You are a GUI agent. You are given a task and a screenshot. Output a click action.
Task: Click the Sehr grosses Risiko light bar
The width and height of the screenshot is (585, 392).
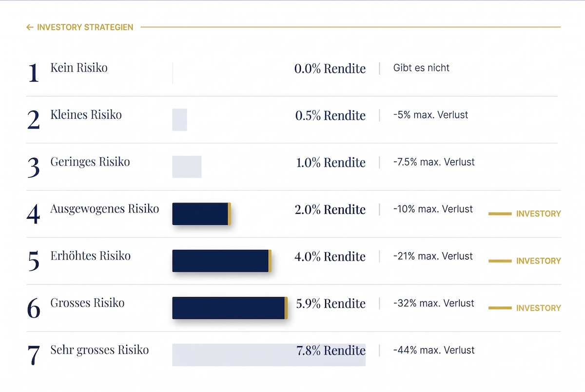coord(269,355)
